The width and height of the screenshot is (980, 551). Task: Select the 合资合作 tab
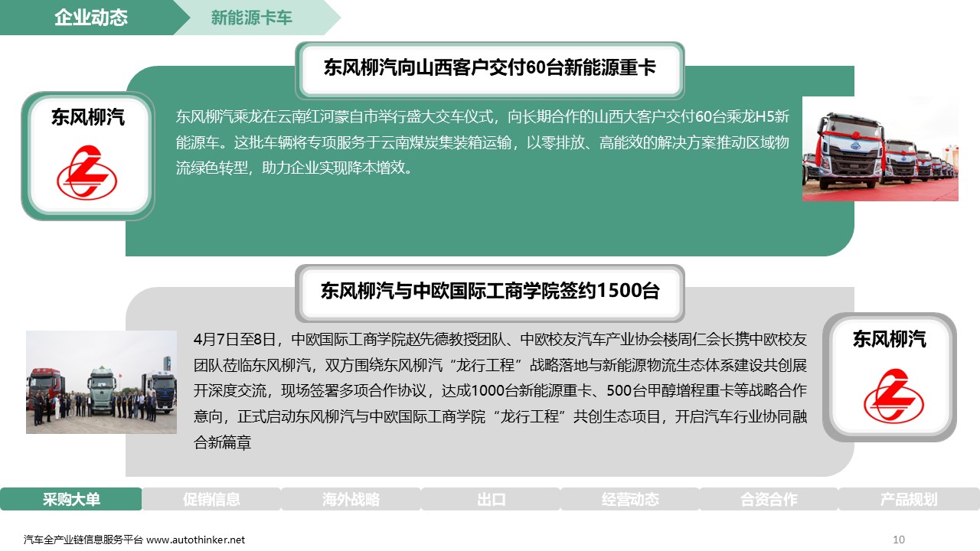point(769,499)
